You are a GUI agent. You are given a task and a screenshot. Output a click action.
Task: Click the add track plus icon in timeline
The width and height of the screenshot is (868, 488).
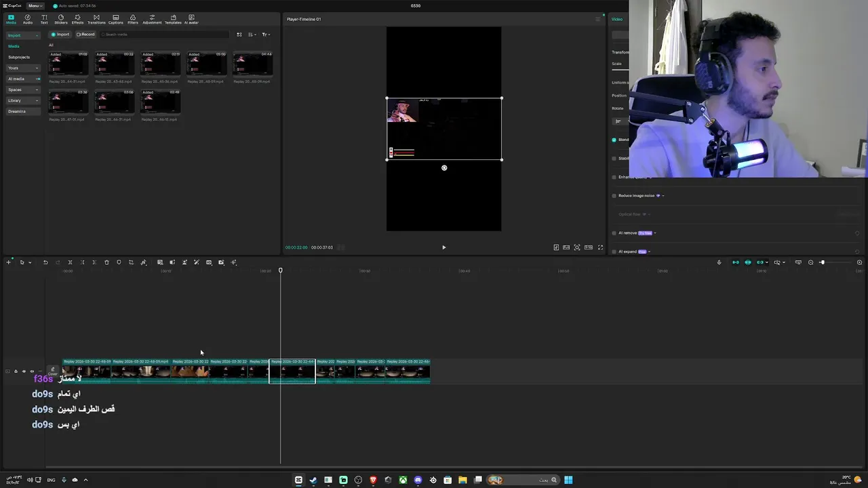(x=8, y=262)
